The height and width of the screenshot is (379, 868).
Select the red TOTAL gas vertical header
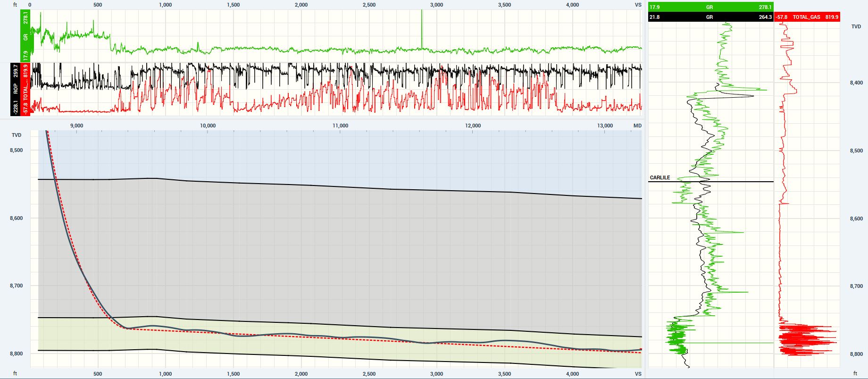pos(25,89)
